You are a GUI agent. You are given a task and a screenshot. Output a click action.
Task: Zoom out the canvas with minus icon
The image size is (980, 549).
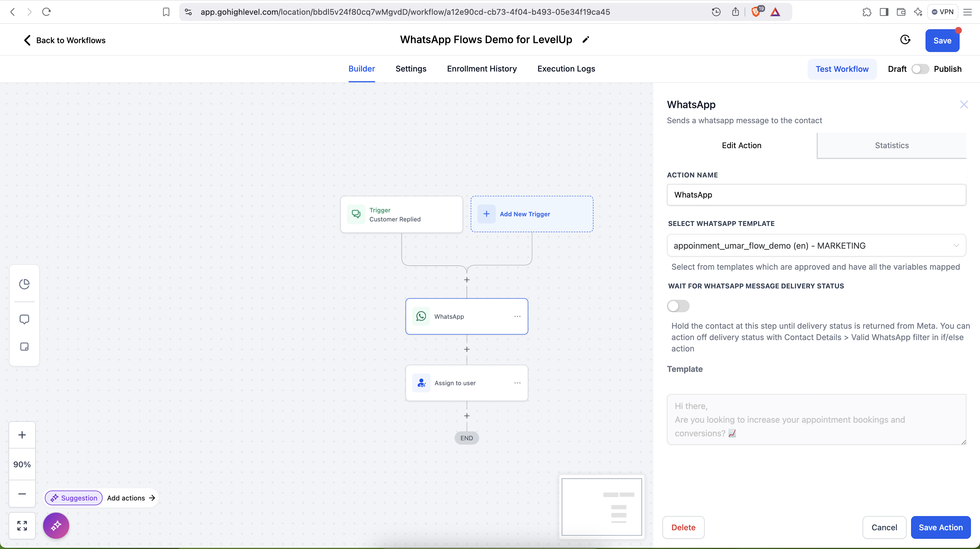coord(22,494)
